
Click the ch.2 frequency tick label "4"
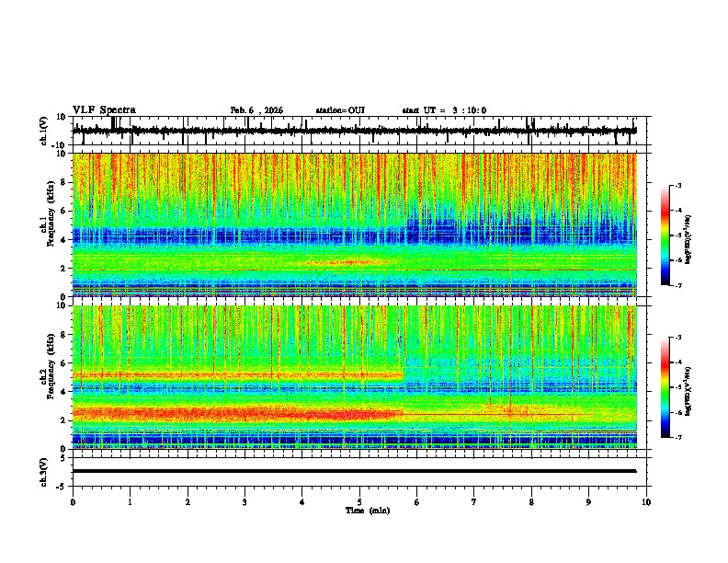(64, 392)
